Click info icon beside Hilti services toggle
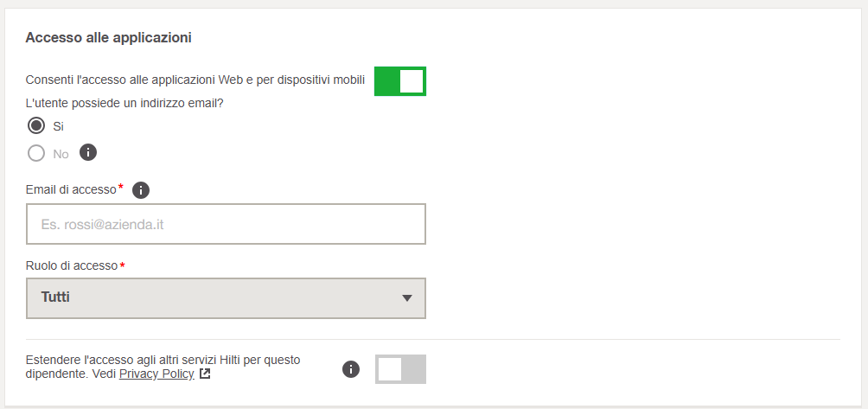This screenshot has height=409, width=868. click(x=351, y=369)
